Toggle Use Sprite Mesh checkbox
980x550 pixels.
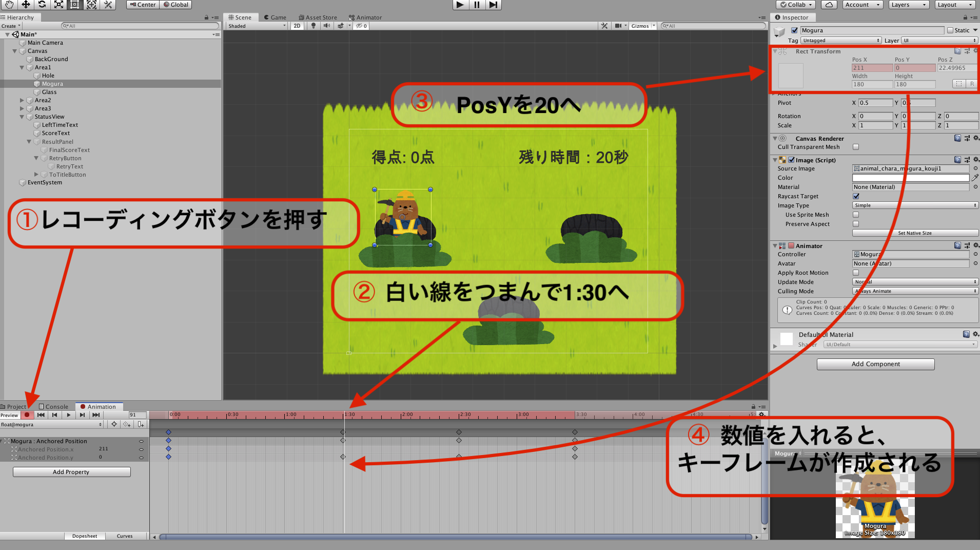coord(856,215)
